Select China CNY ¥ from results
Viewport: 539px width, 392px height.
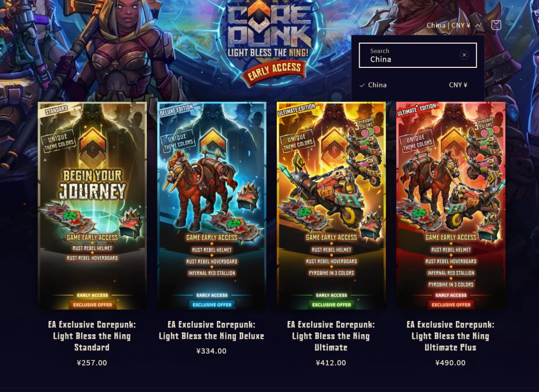click(x=413, y=85)
